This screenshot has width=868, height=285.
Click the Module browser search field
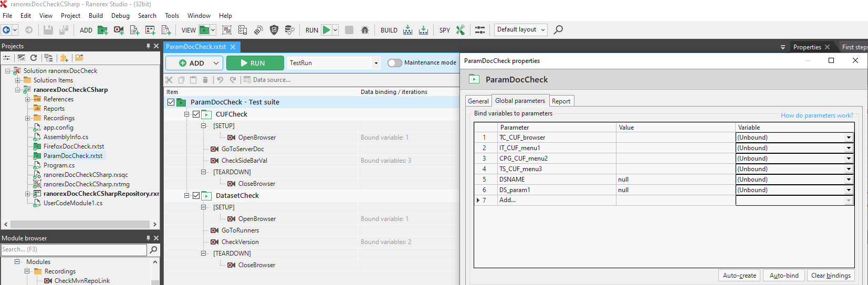point(74,250)
